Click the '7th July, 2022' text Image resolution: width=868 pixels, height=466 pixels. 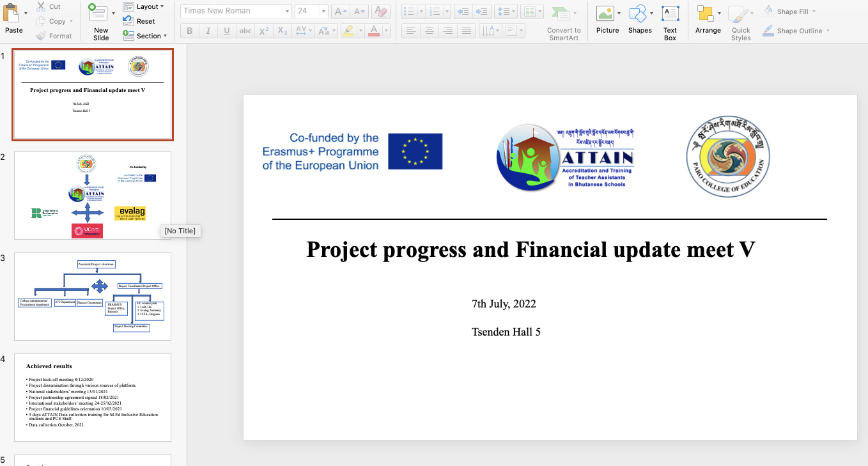(504, 304)
